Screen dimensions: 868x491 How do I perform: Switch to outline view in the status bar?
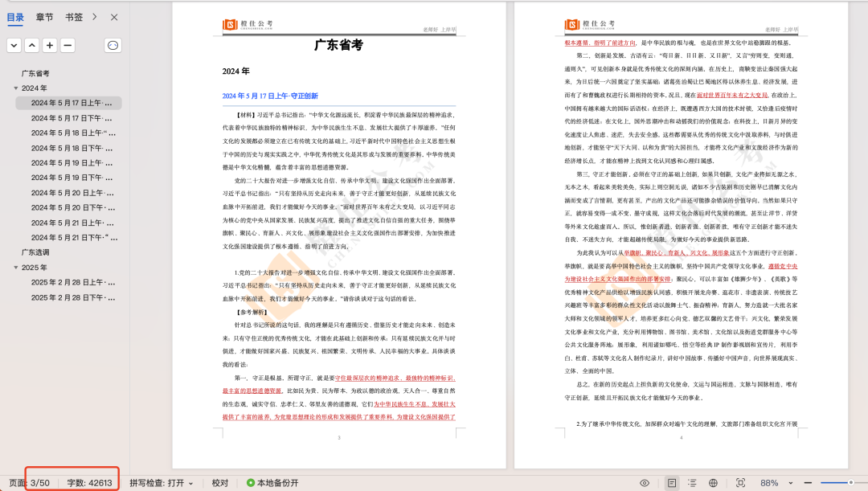tap(692, 483)
